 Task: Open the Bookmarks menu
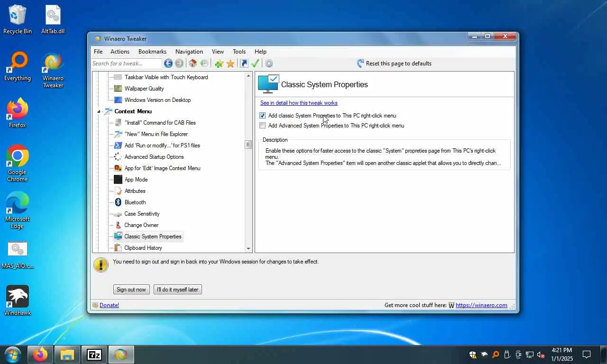[x=152, y=52]
